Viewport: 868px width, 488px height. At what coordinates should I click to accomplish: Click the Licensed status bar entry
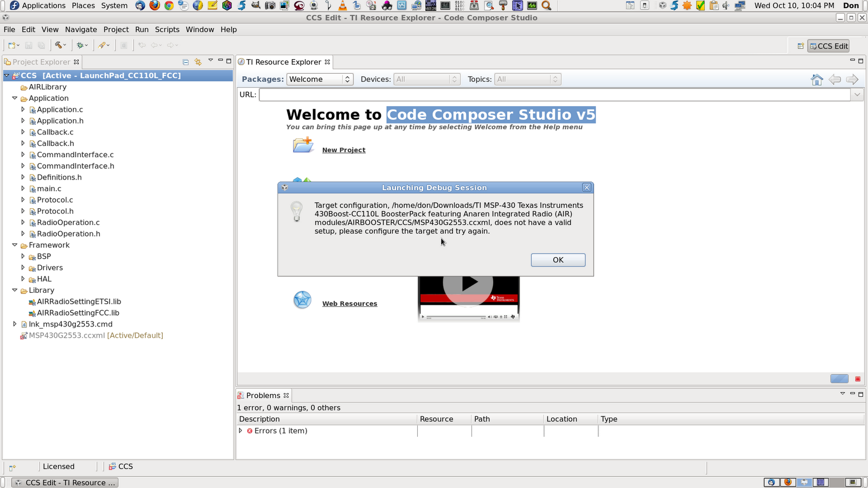tap(59, 466)
